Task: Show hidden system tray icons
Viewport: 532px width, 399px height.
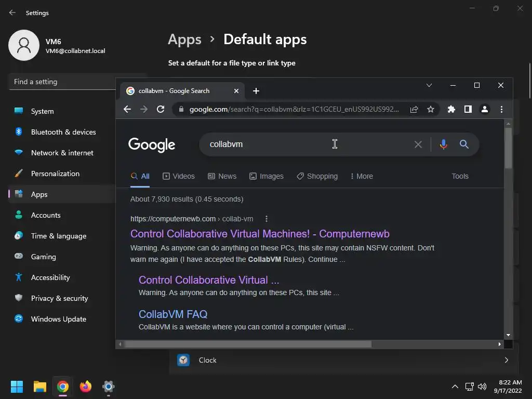Action: coord(455,387)
